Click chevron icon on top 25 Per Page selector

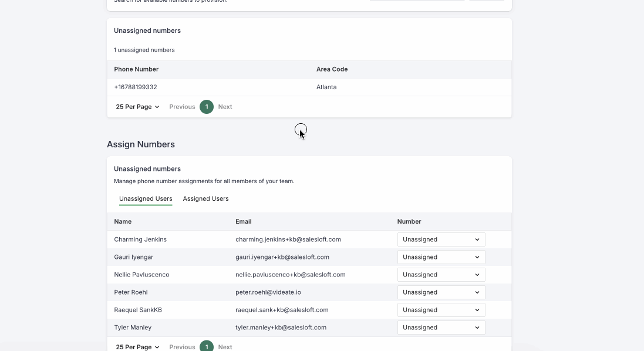156,106
